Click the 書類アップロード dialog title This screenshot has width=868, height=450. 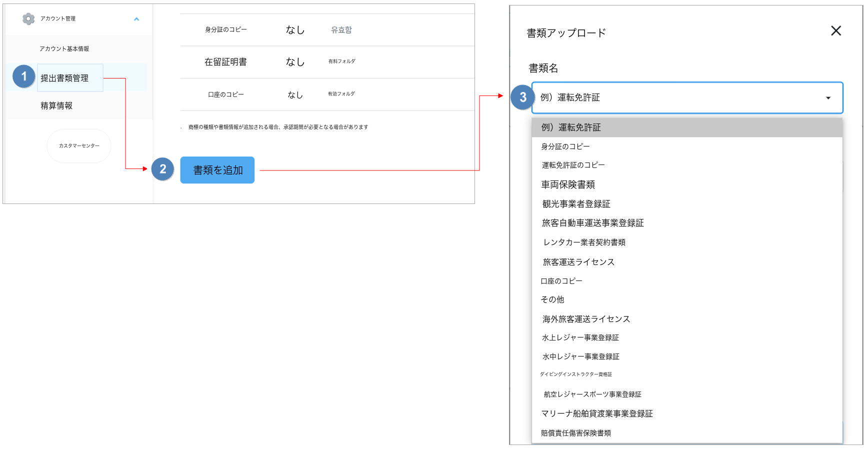point(566,33)
